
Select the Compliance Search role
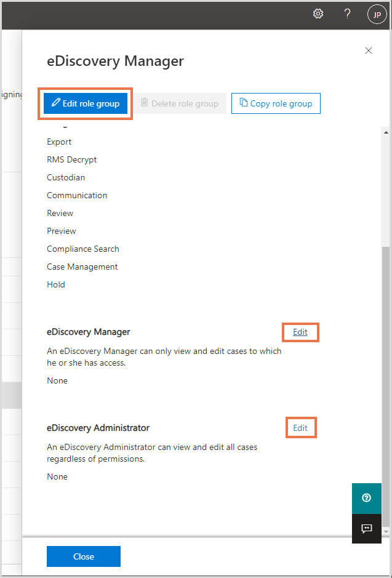click(x=82, y=249)
